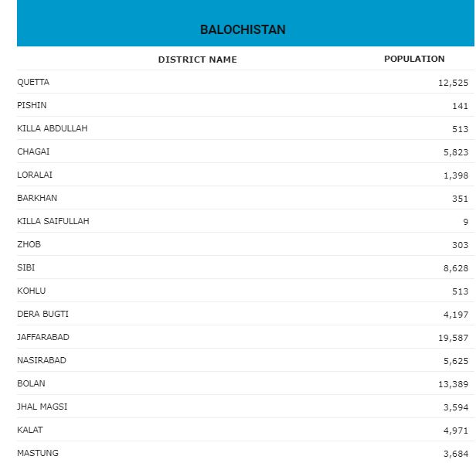
Task: Click DERA BUGTI district entry
Action: (x=42, y=314)
